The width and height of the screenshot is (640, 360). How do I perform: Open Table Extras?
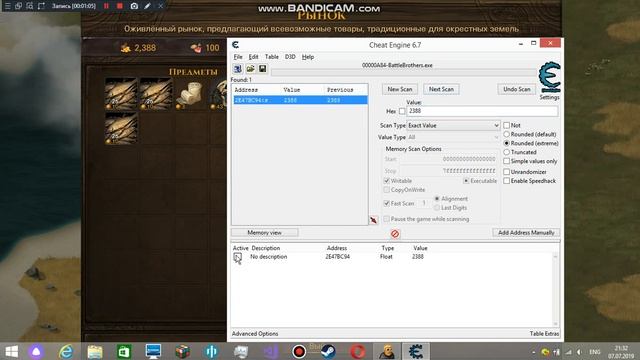pos(544,334)
